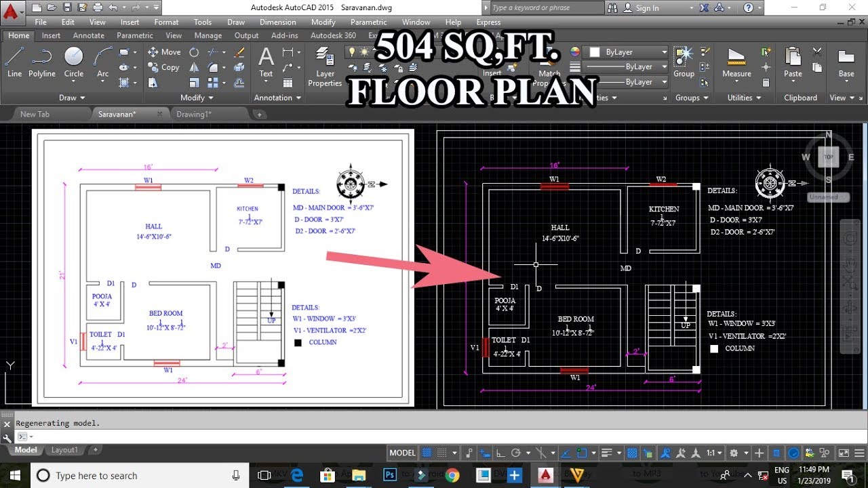Insert a Table from Annotation panel
Screen dimensions: 868x488
tap(288, 83)
